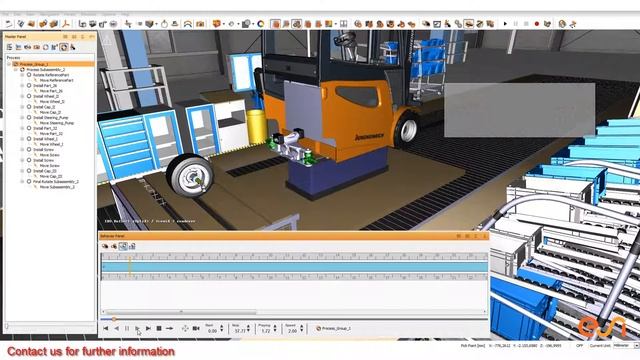Click the long arrow loop icon in playback bar

[x=169, y=328]
